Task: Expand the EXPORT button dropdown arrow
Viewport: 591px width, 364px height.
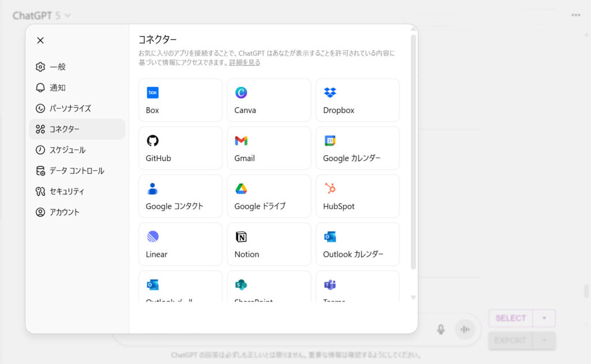Action: point(544,341)
